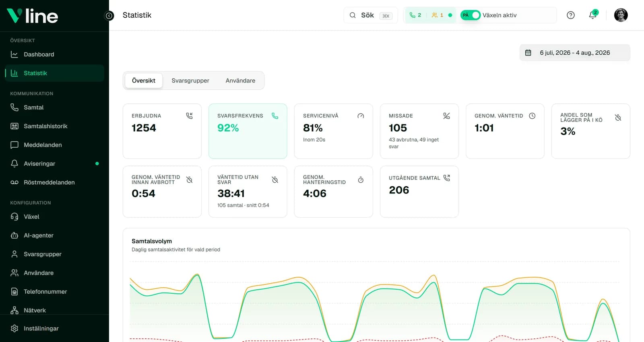Viewport: 644px width, 342px height.
Task: Open the Sök search field
Action: tap(371, 15)
